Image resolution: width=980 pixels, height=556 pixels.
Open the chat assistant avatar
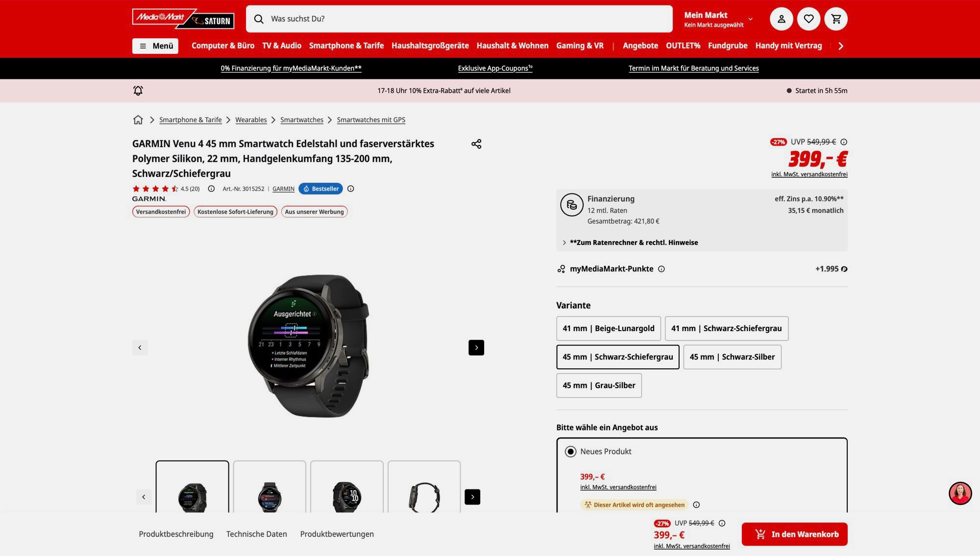(960, 493)
